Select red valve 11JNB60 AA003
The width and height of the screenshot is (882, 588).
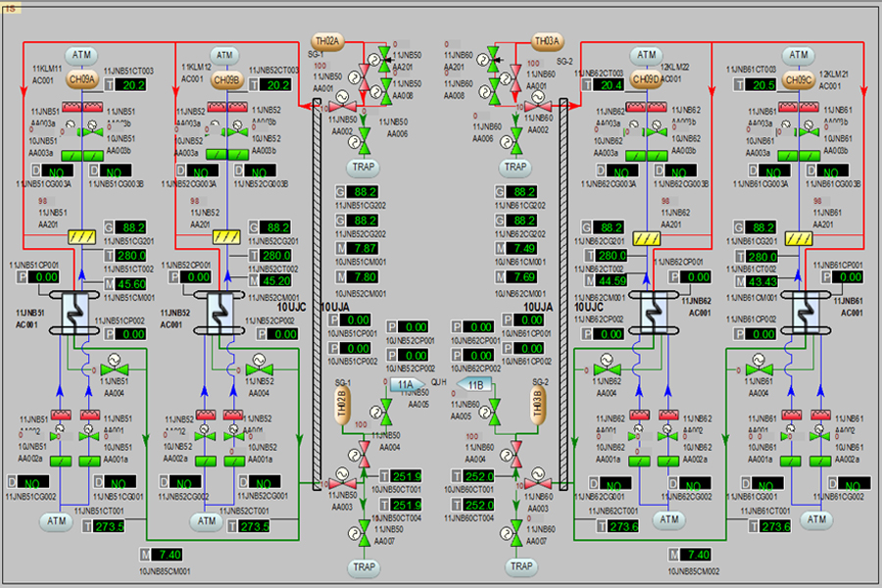point(538,483)
